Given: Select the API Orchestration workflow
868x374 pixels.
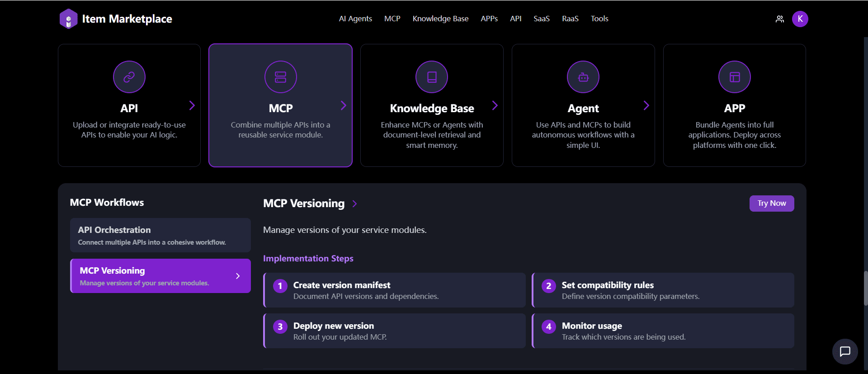Looking at the screenshot, I should pyautogui.click(x=160, y=235).
